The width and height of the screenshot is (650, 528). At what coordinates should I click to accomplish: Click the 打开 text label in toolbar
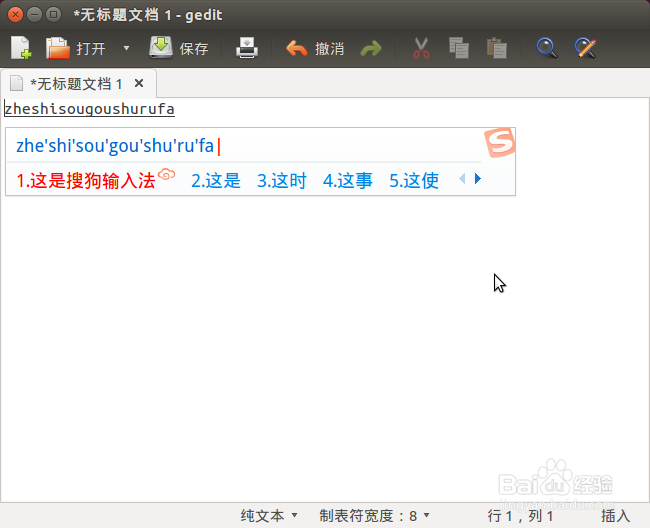point(91,49)
